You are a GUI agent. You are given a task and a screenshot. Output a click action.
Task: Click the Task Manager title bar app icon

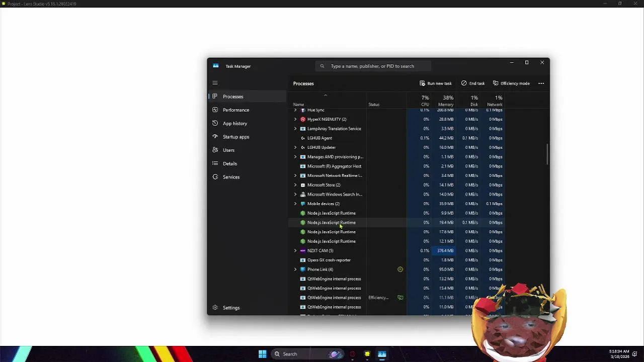(216, 66)
